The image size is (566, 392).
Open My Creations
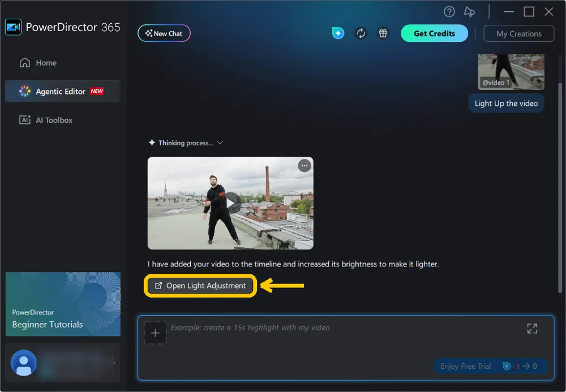tap(518, 33)
